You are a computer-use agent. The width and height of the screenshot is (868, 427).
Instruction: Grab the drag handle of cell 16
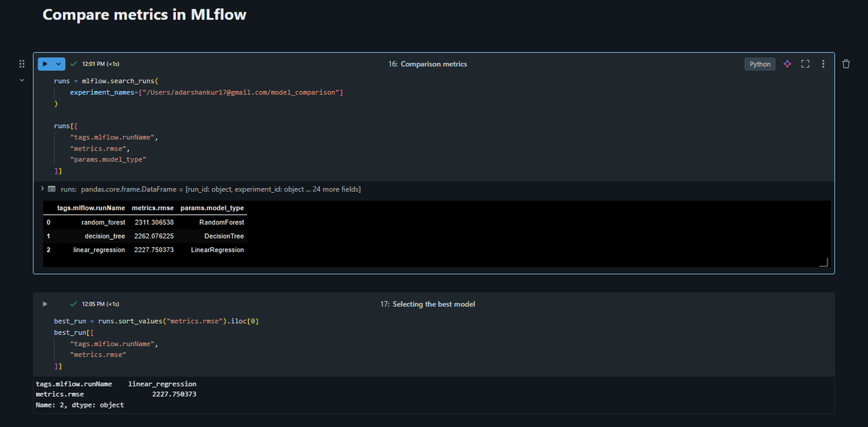[x=22, y=64]
